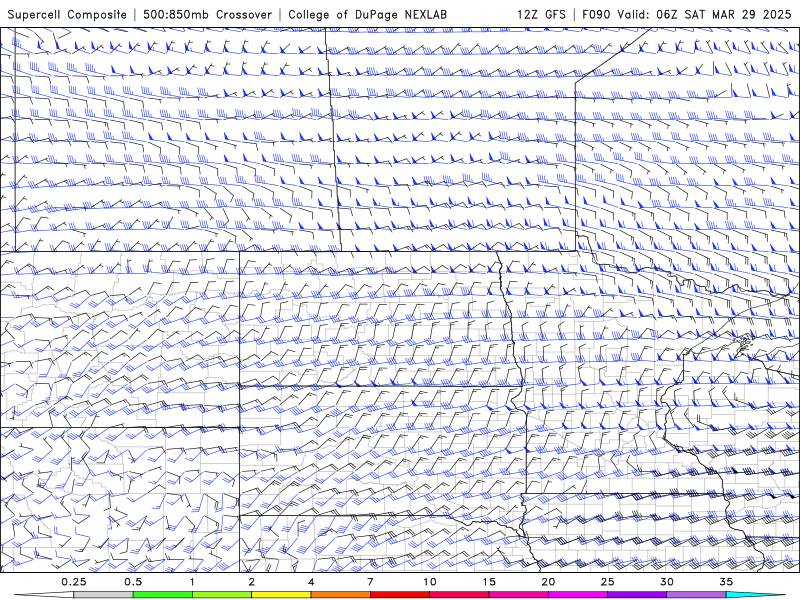800x600 pixels.
Task: Click the lime green color bar segment 1–2
Action: (x=222, y=595)
